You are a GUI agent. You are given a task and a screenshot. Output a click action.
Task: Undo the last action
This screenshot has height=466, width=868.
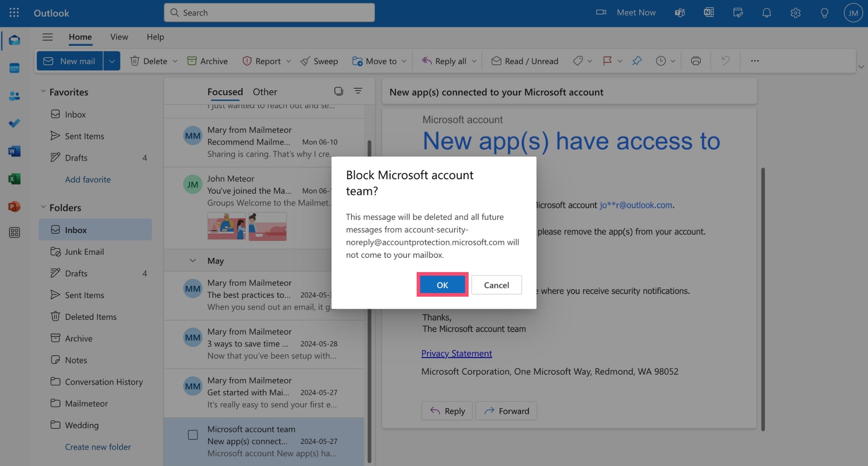(x=725, y=61)
